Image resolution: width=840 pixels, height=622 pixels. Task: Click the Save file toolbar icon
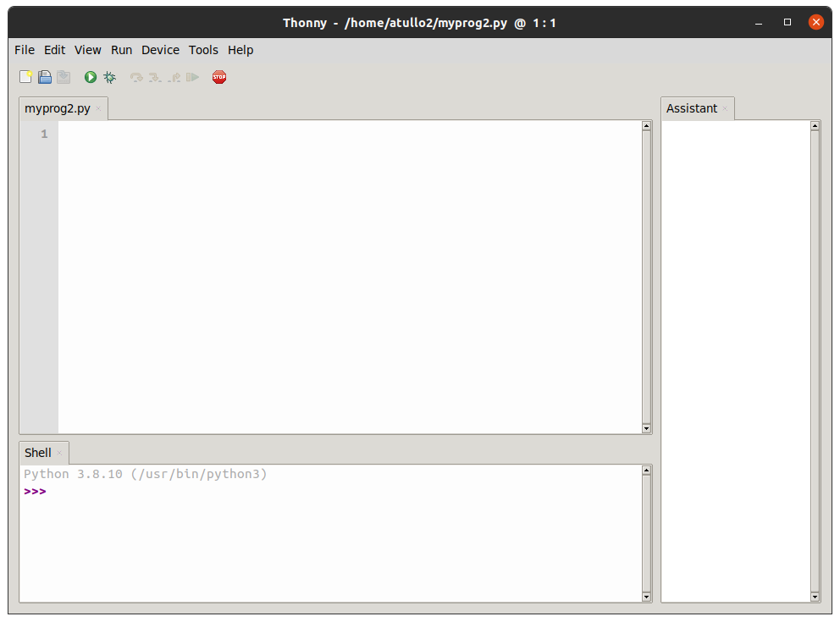(x=64, y=77)
